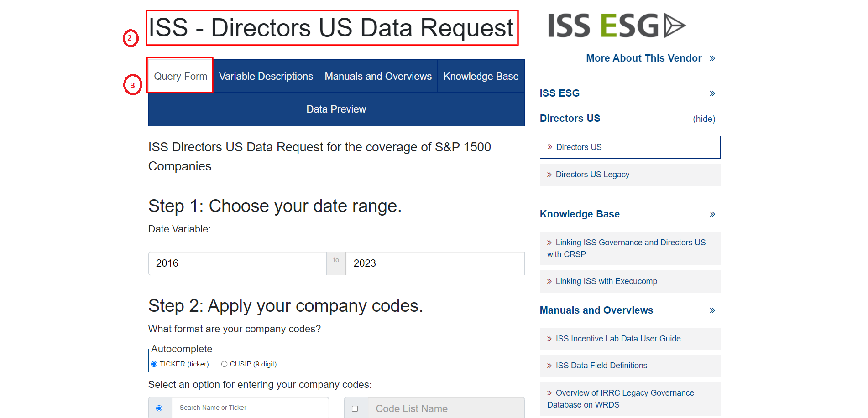Open the ISS Data Field Definitions link
The image size is (868, 418).
630,366
